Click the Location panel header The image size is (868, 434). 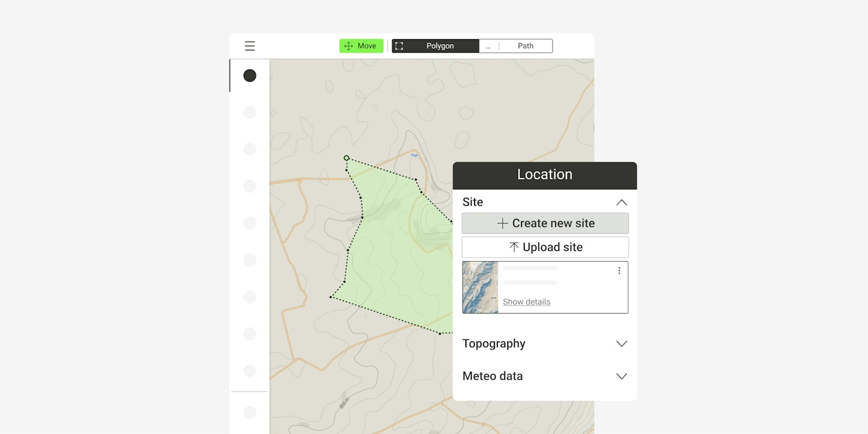coord(544,175)
